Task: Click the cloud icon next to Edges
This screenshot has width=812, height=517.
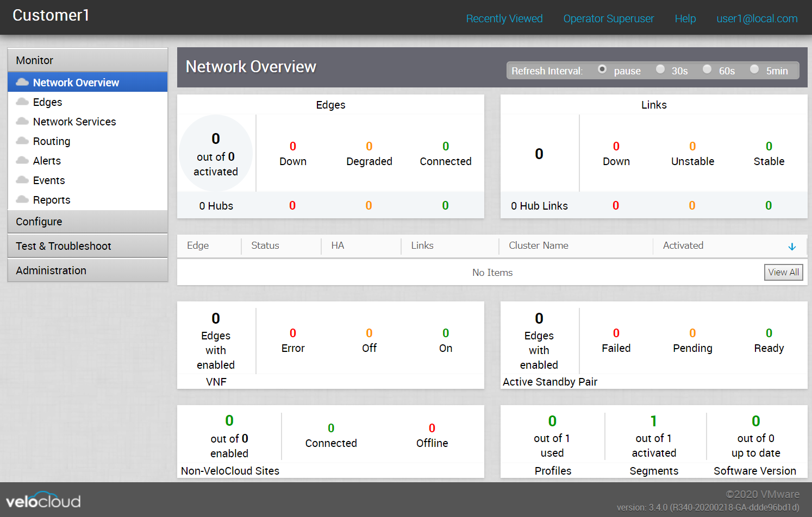Action: (x=22, y=102)
